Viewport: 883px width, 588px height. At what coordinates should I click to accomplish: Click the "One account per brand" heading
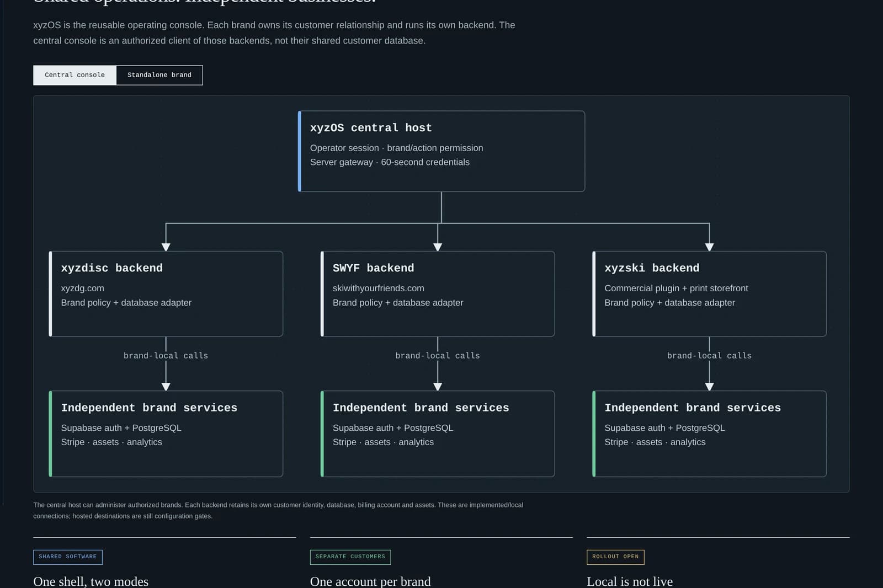pos(370,581)
